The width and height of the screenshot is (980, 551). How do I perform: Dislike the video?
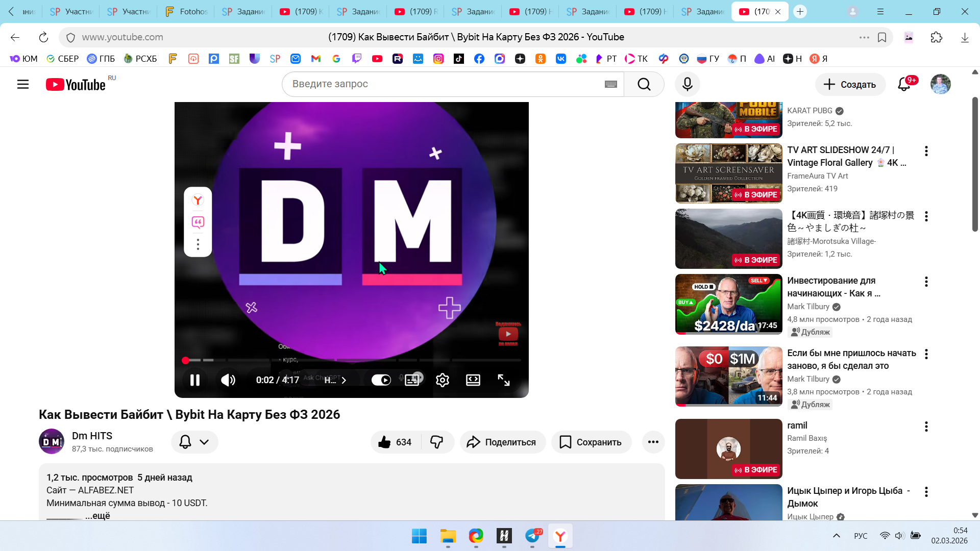437,442
